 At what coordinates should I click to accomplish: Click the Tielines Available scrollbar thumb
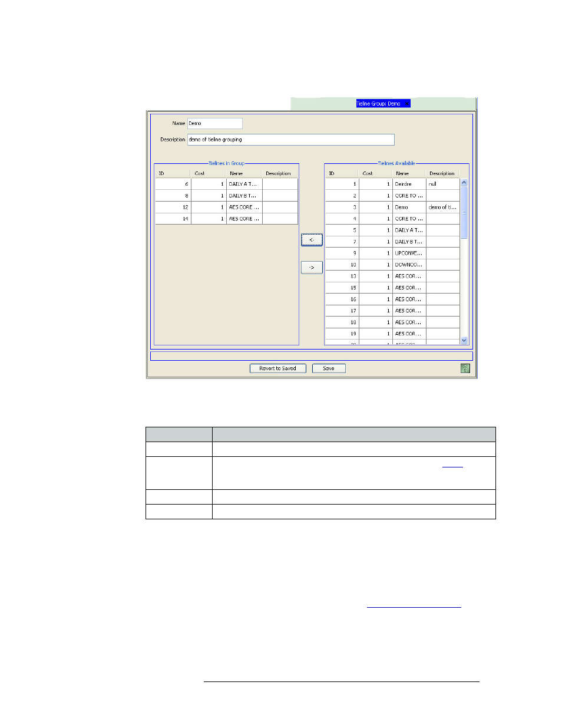[x=464, y=212]
